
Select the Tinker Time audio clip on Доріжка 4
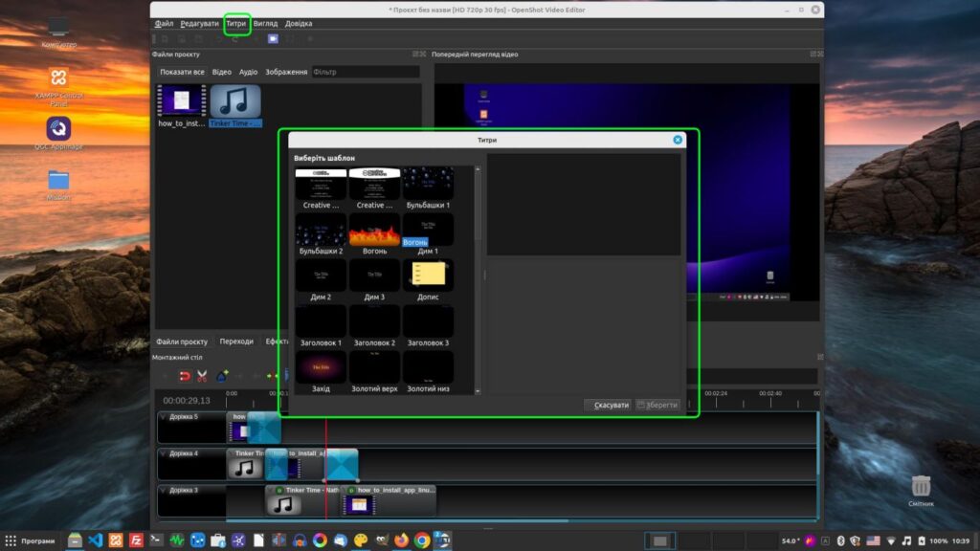click(246, 464)
